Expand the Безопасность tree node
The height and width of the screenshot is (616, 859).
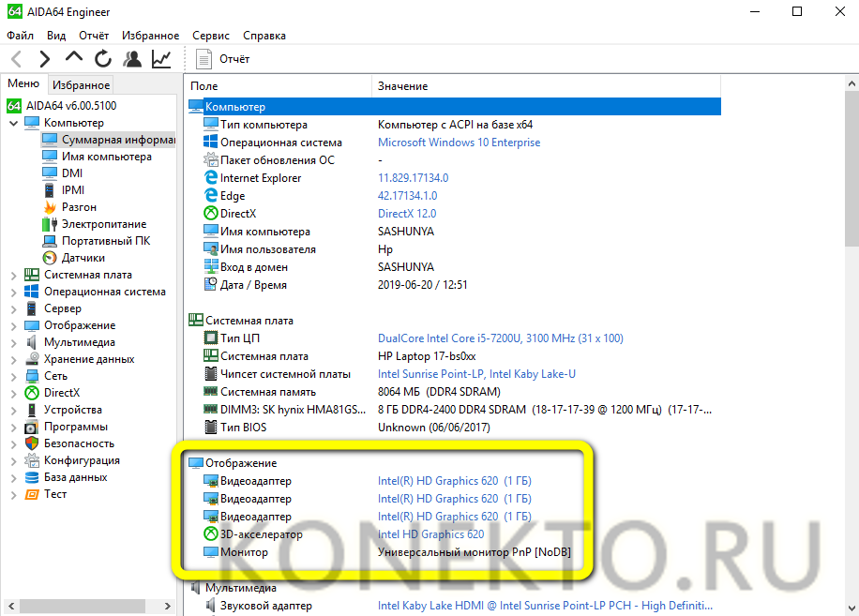[14, 444]
